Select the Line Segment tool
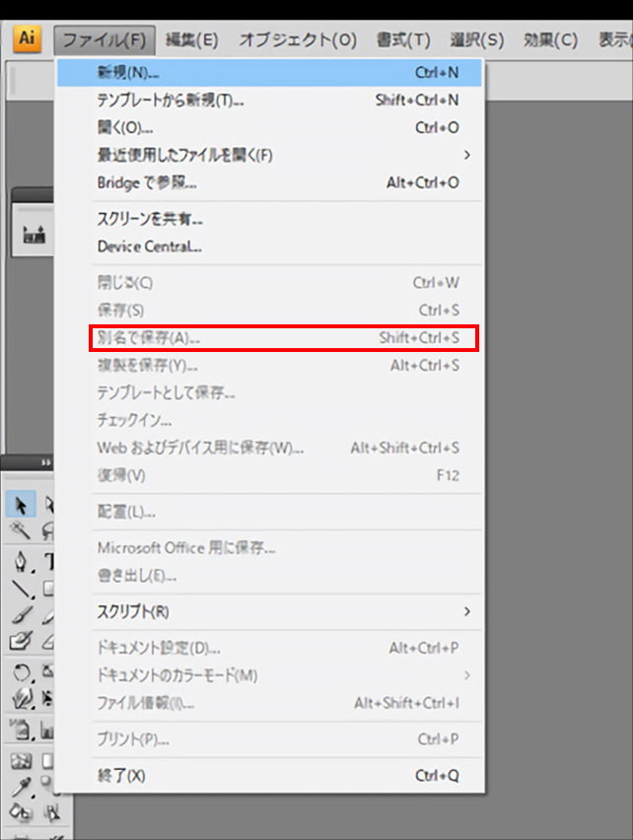The image size is (633, 840). pos(22,589)
